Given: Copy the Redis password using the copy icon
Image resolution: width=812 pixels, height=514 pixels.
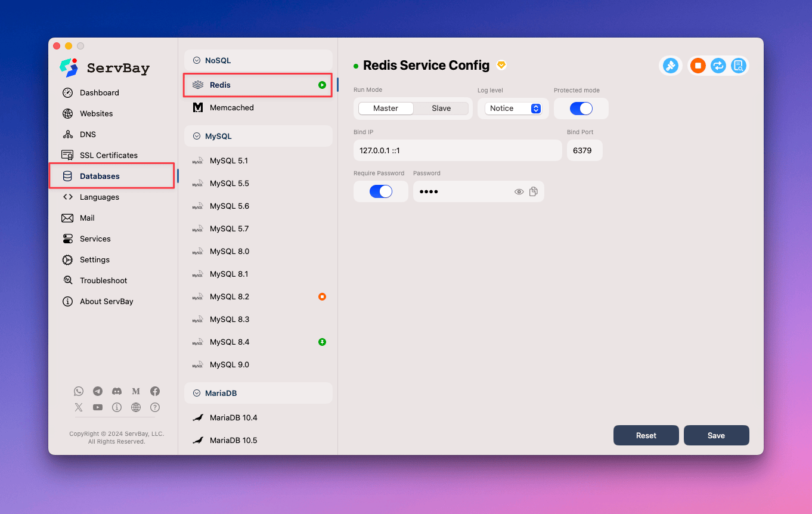Looking at the screenshot, I should pos(533,191).
